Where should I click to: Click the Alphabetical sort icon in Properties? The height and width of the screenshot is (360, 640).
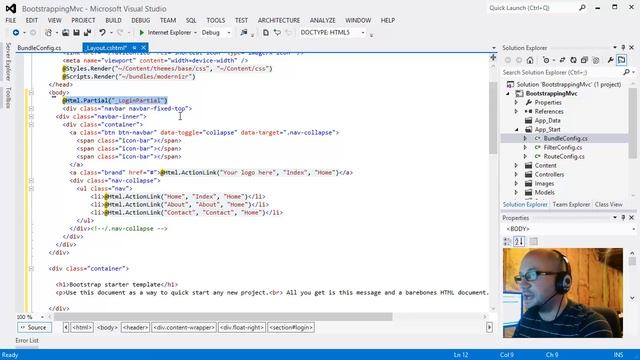pyautogui.click(x=519, y=241)
